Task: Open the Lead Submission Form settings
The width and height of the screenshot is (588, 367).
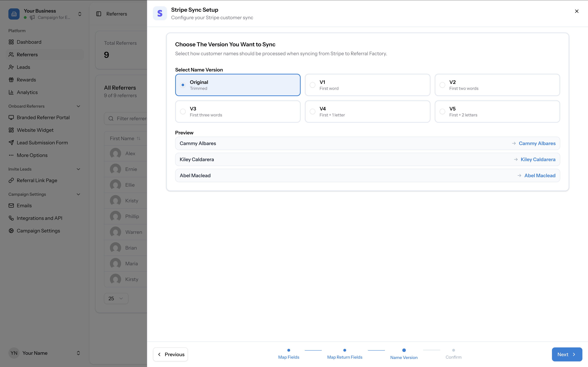Action: click(x=42, y=142)
